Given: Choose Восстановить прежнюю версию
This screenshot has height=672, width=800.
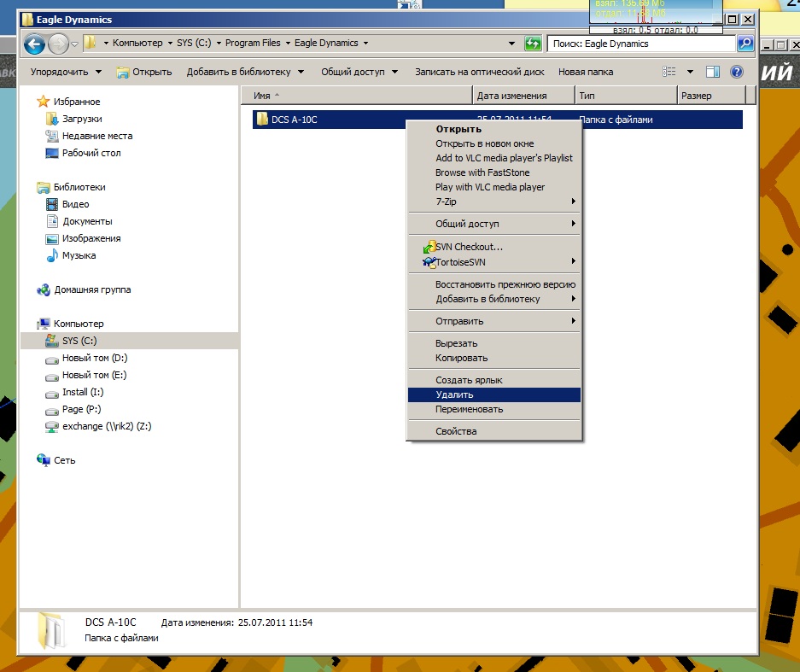Looking at the screenshot, I should click(x=494, y=284).
